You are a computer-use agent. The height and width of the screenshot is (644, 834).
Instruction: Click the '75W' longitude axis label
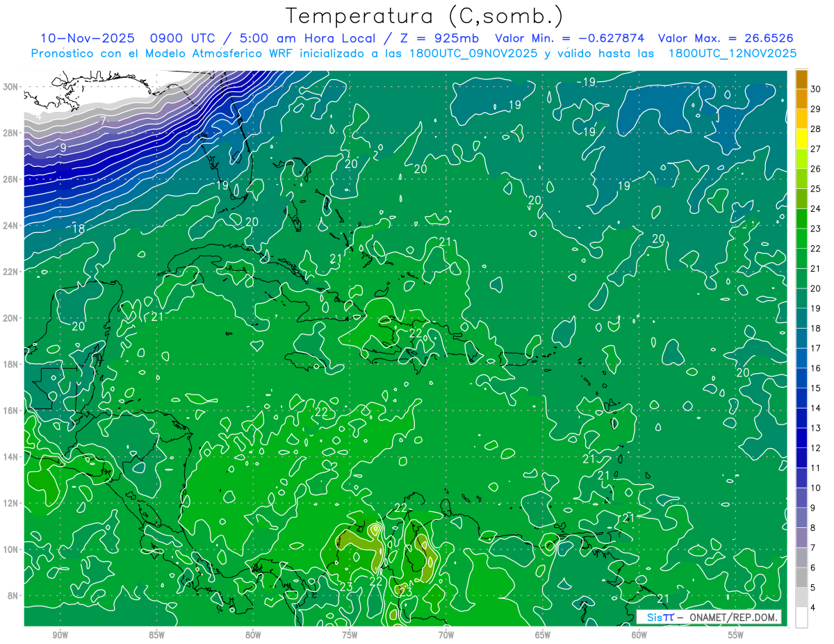[x=350, y=635]
